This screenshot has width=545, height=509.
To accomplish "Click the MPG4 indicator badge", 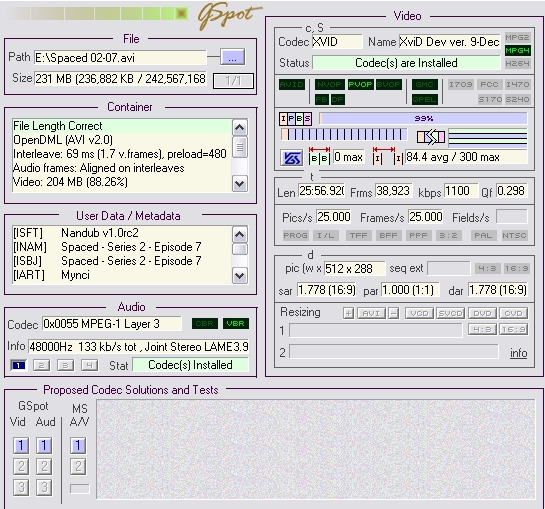I will pos(518,50).
